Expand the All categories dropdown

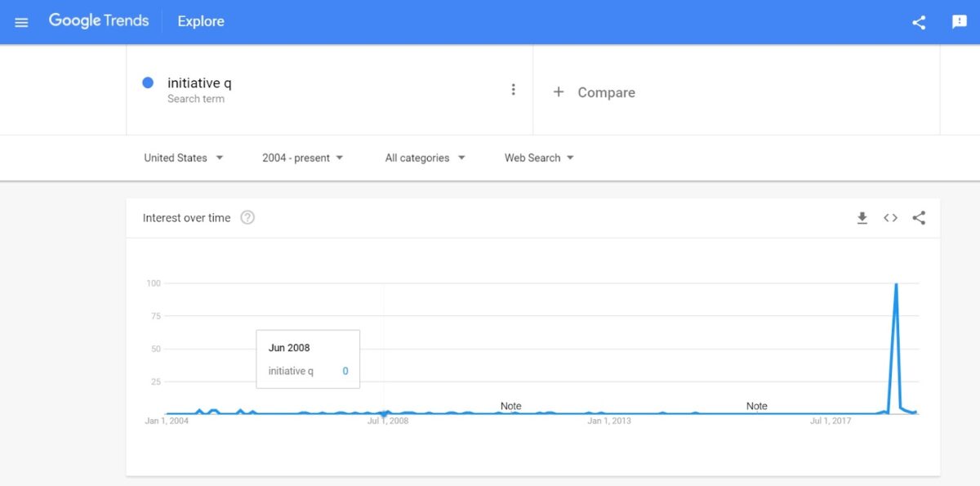coord(425,158)
